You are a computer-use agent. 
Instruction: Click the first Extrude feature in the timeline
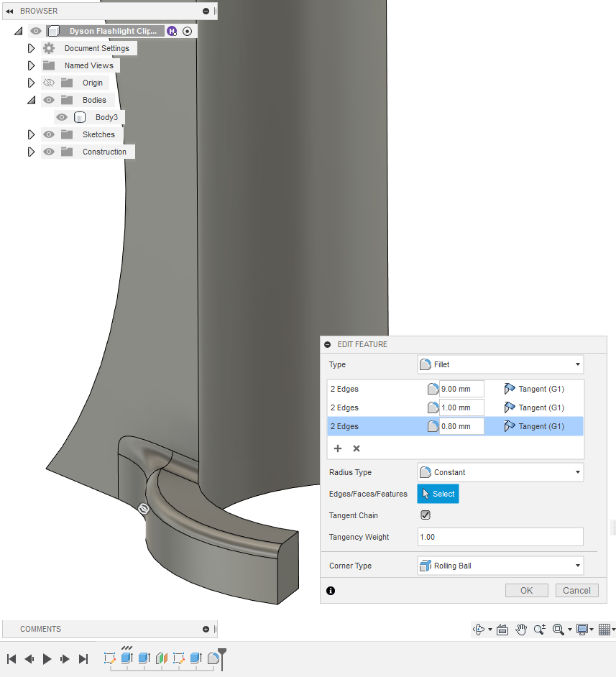127,658
